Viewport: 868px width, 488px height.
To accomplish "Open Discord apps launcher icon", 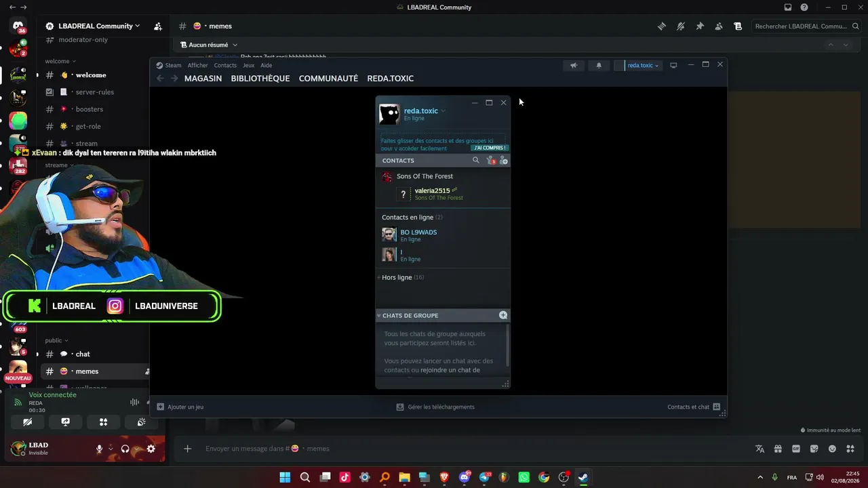I will pyautogui.click(x=850, y=449).
